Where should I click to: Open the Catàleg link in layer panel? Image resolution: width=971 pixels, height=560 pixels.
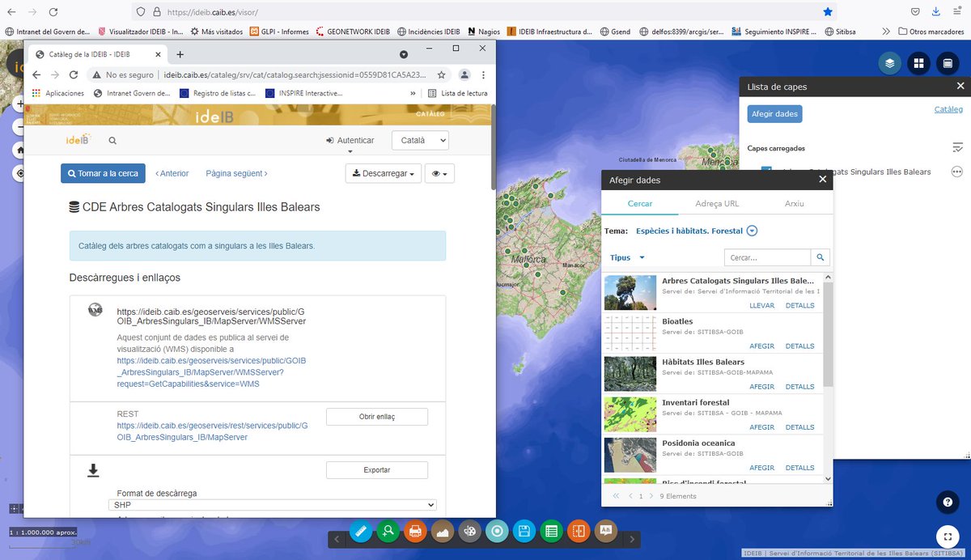pyautogui.click(x=948, y=109)
